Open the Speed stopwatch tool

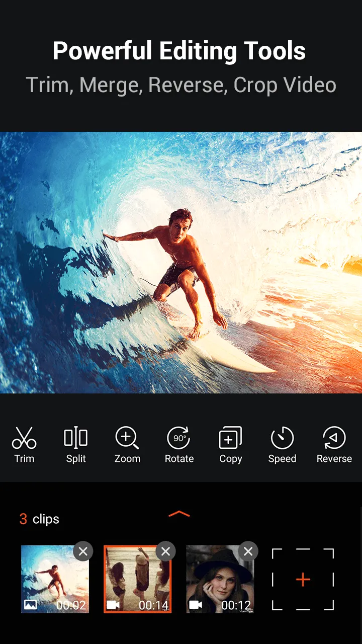click(x=282, y=445)
